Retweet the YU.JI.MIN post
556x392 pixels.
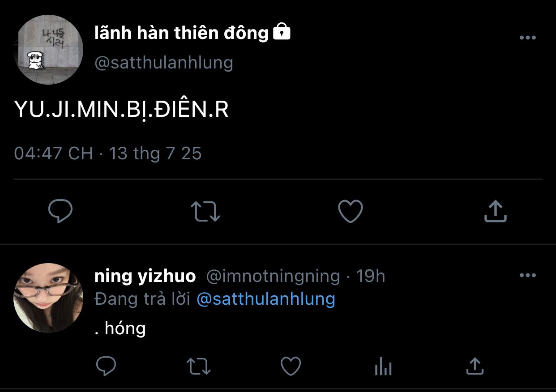[x=205, y=211]
